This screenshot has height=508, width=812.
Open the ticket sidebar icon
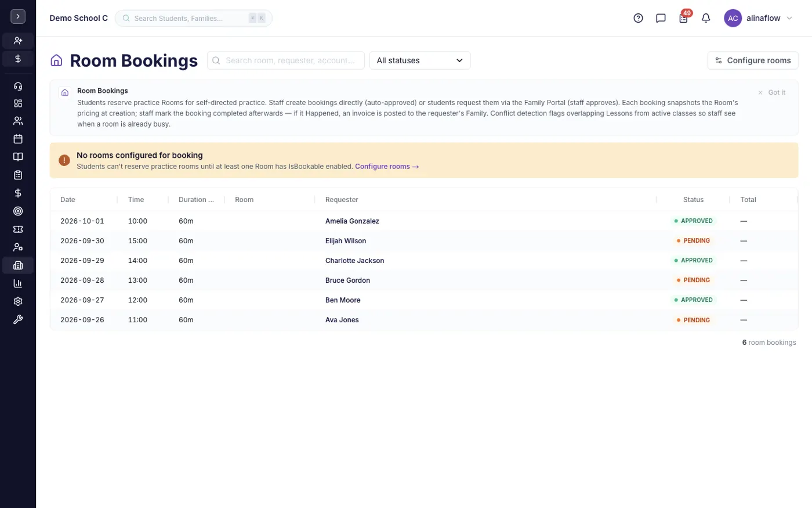[x=18, y=229]
